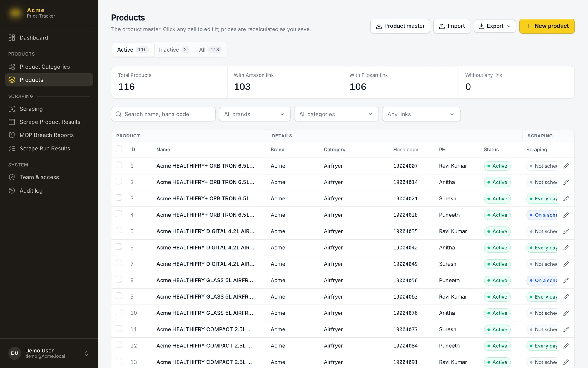The image size is (588, 368).
Task: Open the Audit log page link
Action: coord(49,190)
